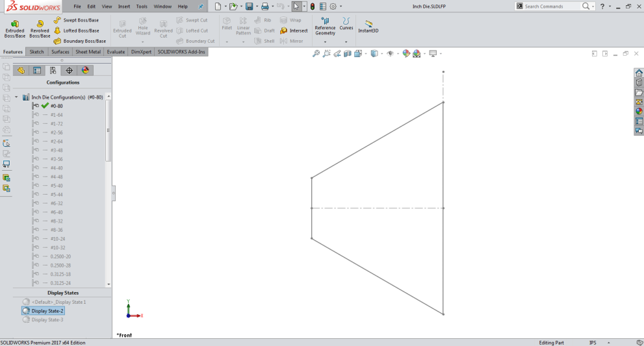This screenshot has width=644, height=346.
Task: Open dropdown arrow beside Display Style icon
Action: click(x=381, y=54)
